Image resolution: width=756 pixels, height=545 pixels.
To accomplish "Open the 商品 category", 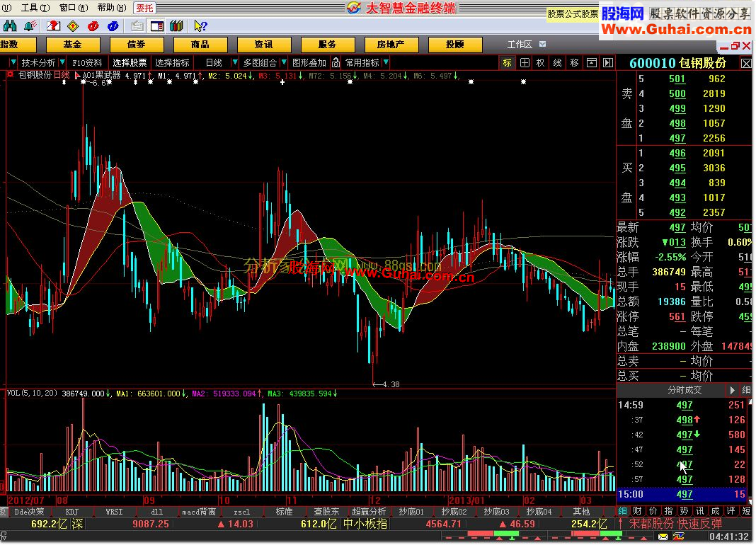I will [x=200, y=45].
